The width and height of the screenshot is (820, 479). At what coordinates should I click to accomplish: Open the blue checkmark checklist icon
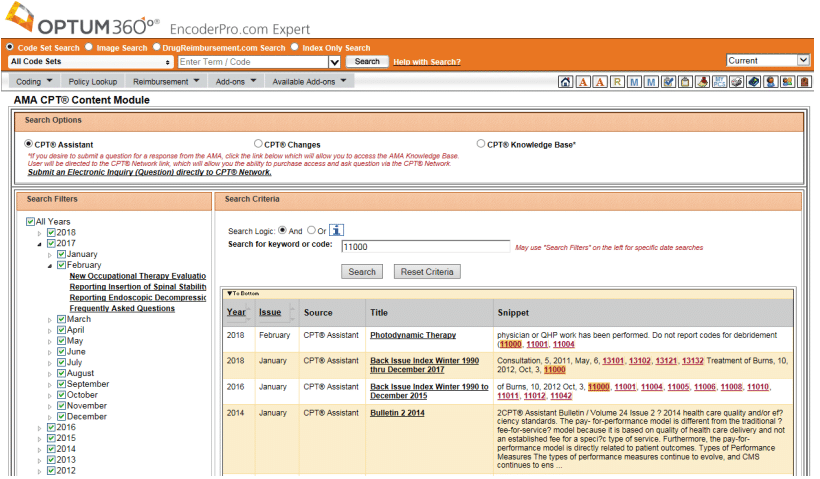coord(668,82)
